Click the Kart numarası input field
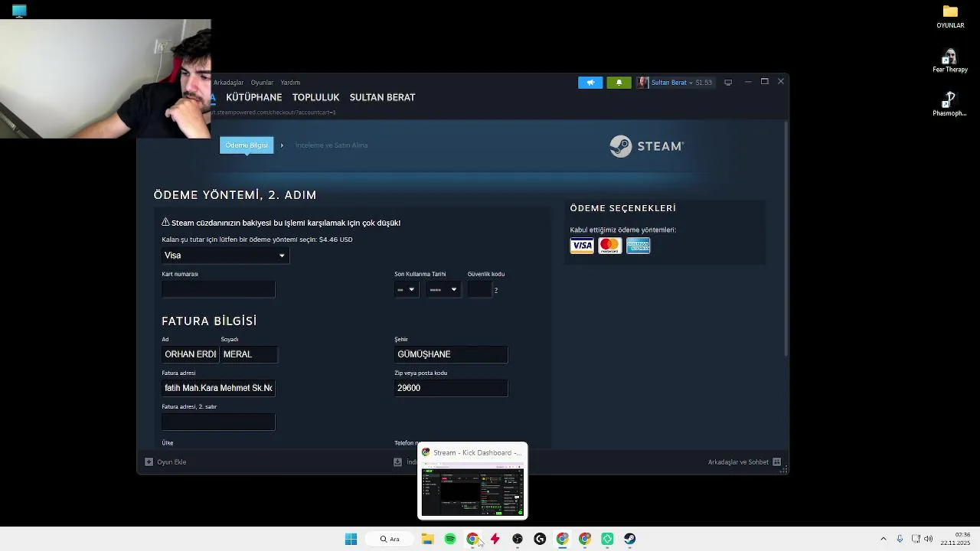 pyautogui.click(x=218, y=289)
